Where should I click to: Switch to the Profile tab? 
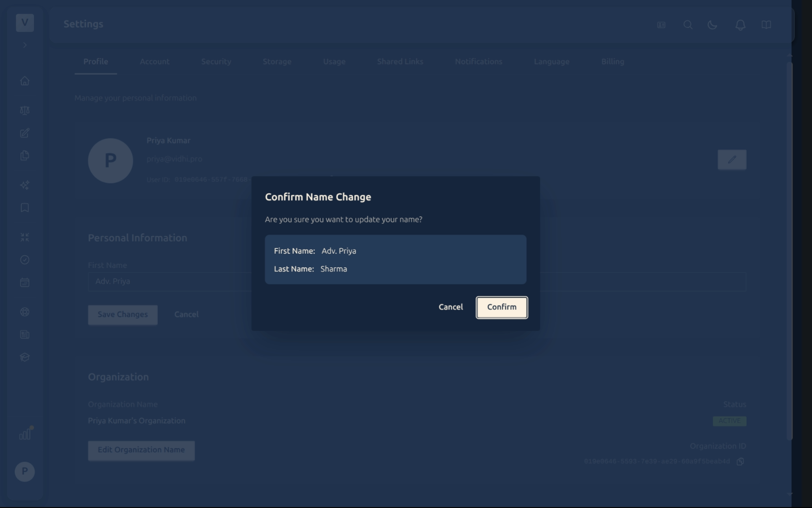coord(96,61)
